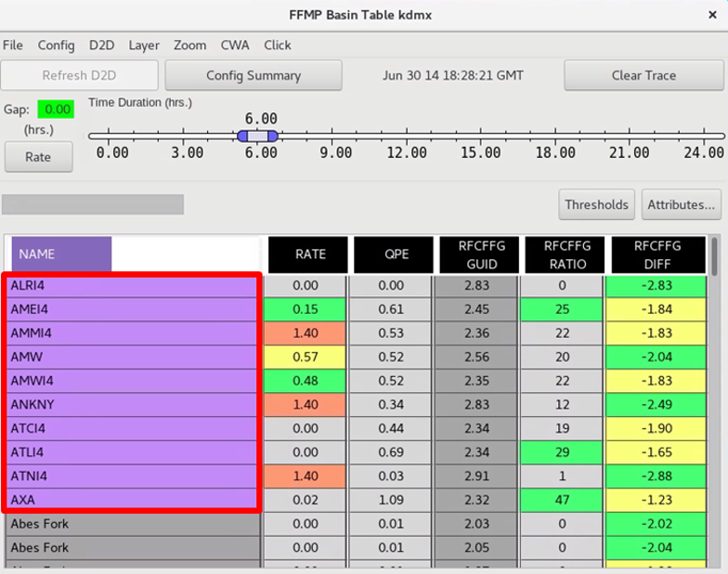
Task: Select the ATCI4 basin row
Action: pos(132,428)
